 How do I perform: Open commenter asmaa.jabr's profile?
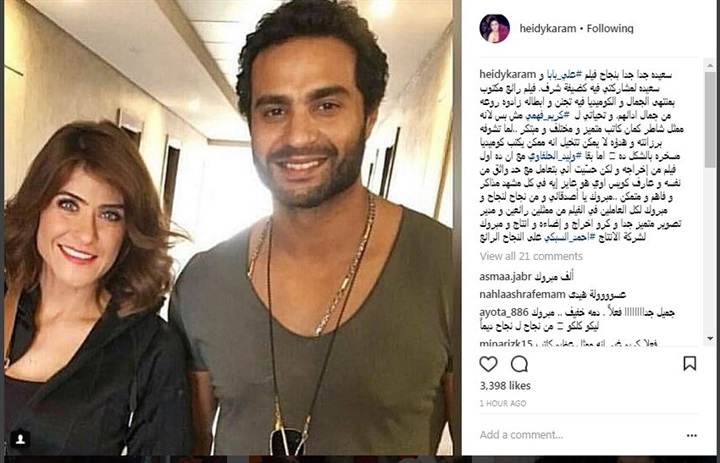505,277
